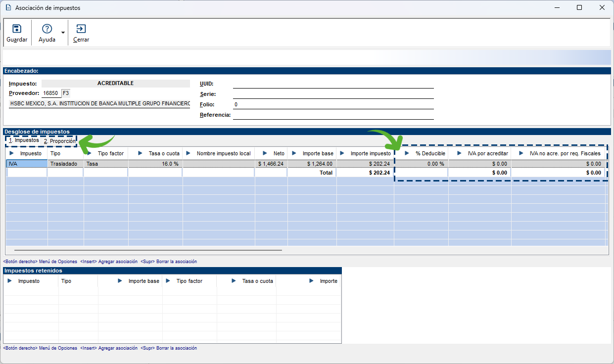Click the Proveedor number field 16850
This screenshot has width=614, height=364.
click(x=50, y=93)
